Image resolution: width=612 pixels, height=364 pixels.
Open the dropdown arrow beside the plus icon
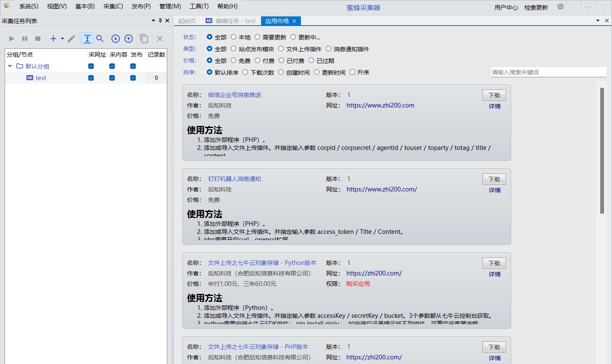coord(62,39)
